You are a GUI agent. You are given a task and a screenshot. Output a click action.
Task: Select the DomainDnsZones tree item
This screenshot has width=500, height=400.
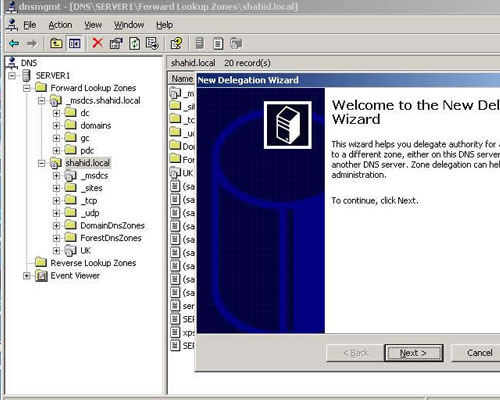coord(112,226)
